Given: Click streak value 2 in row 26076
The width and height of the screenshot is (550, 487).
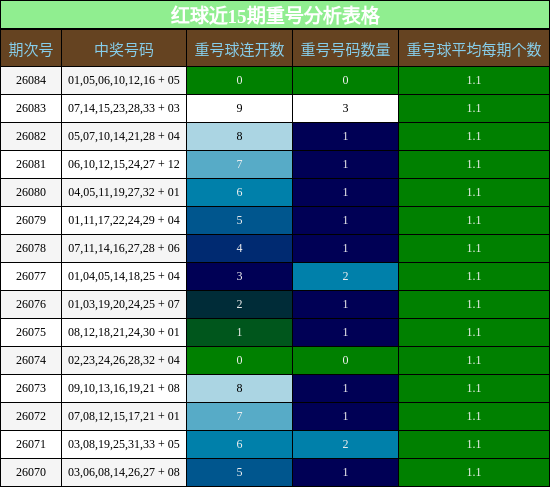Looking at the screenshot, I should (239, 304).
